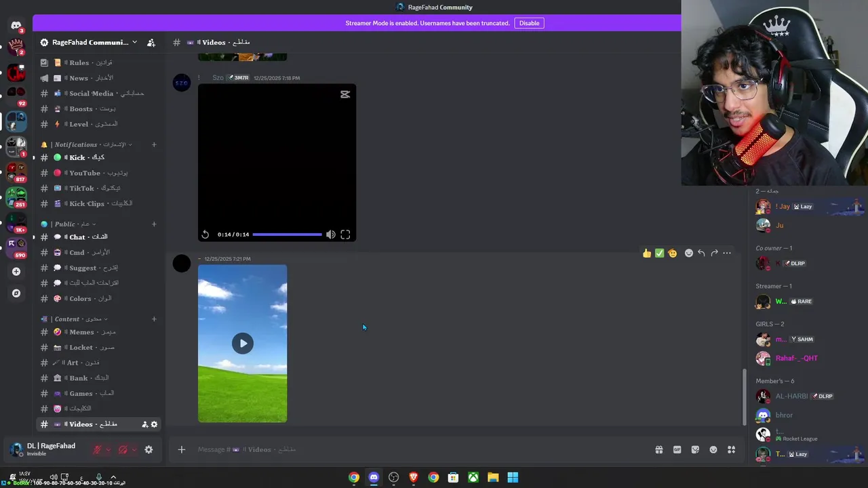Open the Boosts channel

[x=98, y=108]
